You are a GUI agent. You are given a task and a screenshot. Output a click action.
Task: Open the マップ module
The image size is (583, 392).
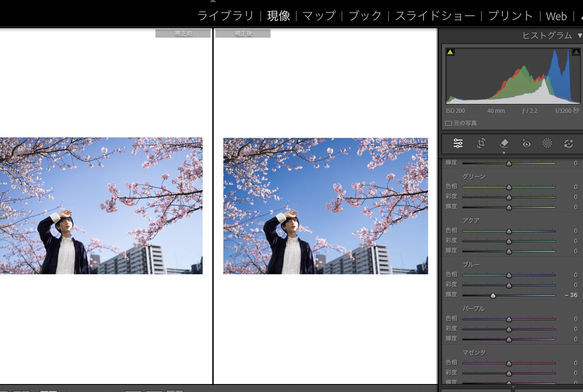319,16
